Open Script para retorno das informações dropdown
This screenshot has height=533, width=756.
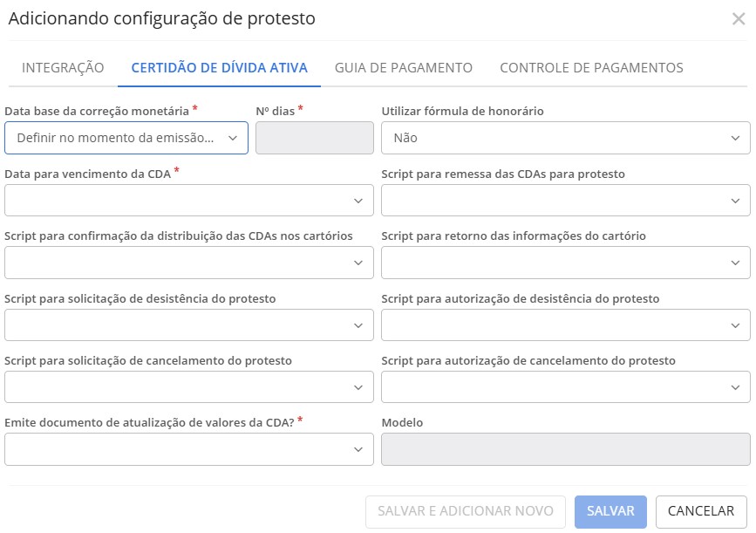pyautogui.click(x=565, y=263)
